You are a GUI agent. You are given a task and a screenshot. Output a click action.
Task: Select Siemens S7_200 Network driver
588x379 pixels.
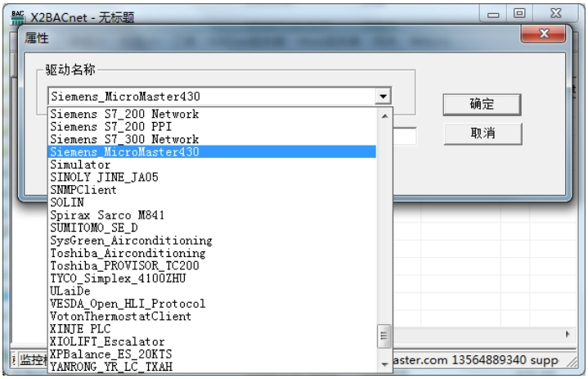tap(212, 114)
